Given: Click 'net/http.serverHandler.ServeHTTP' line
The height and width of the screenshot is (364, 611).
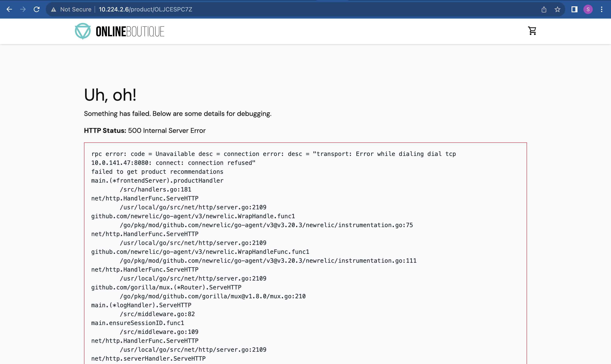Looking at the screenshot, I should [148, 358].
